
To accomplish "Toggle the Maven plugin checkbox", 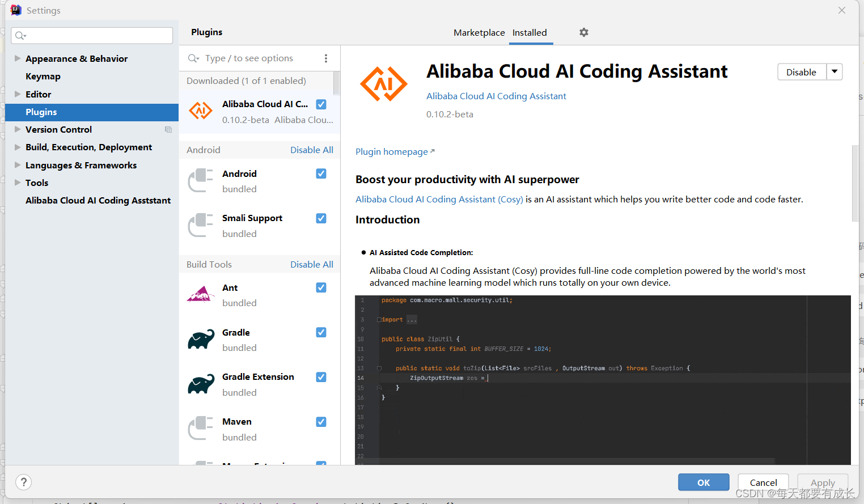I will (x=321, y=422).
